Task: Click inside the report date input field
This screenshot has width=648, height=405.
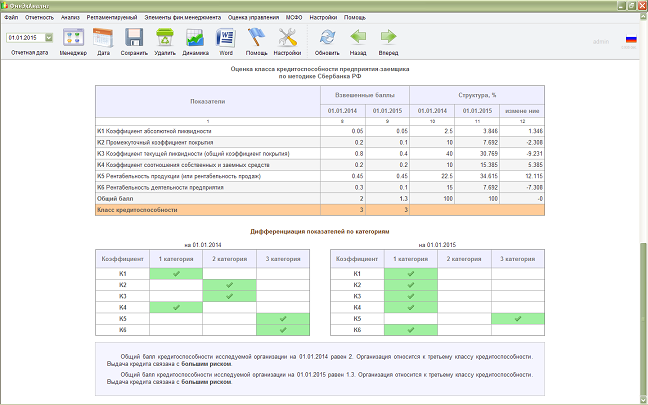Action: [25, 38]
